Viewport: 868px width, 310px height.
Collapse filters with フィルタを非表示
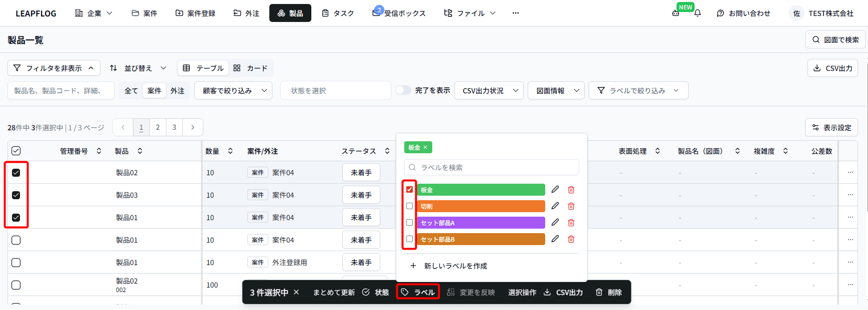tap(54, 68)
